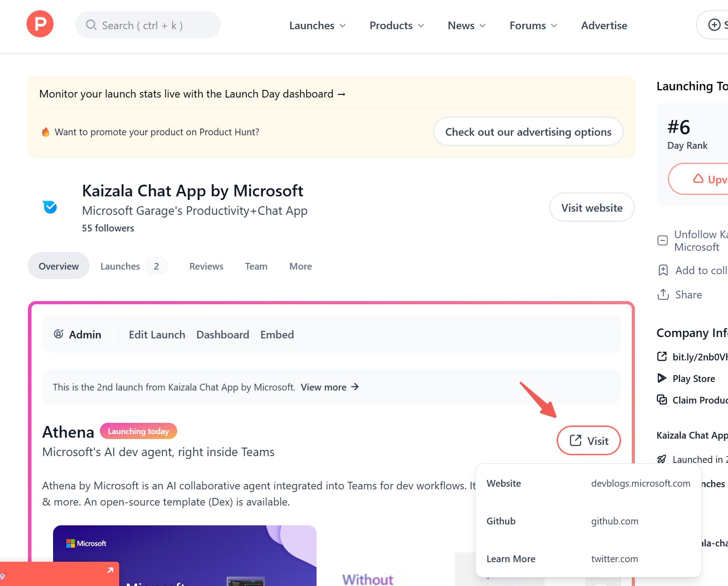728x586 pixels.
Task: Click the Play Store icon
Action: (662, 378)
